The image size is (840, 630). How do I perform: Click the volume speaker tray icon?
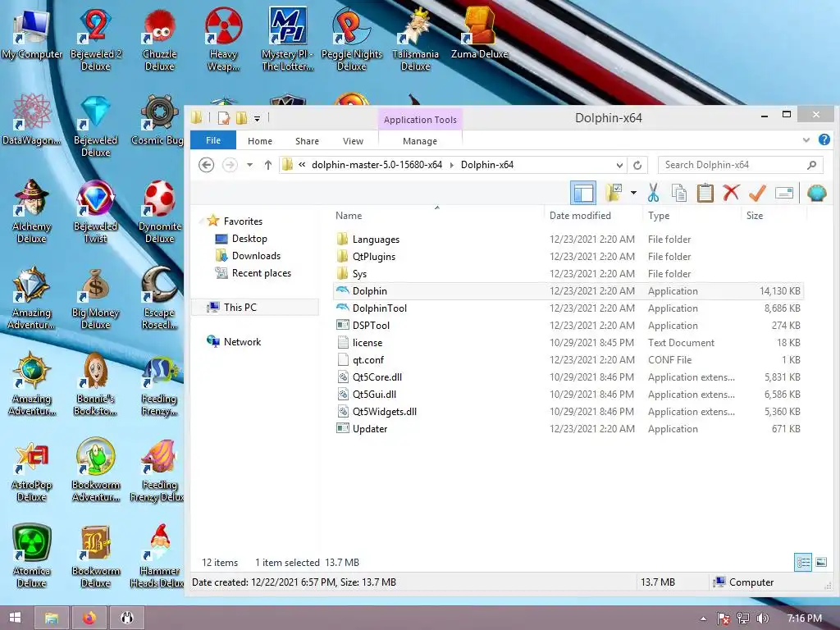click(763, 619)
